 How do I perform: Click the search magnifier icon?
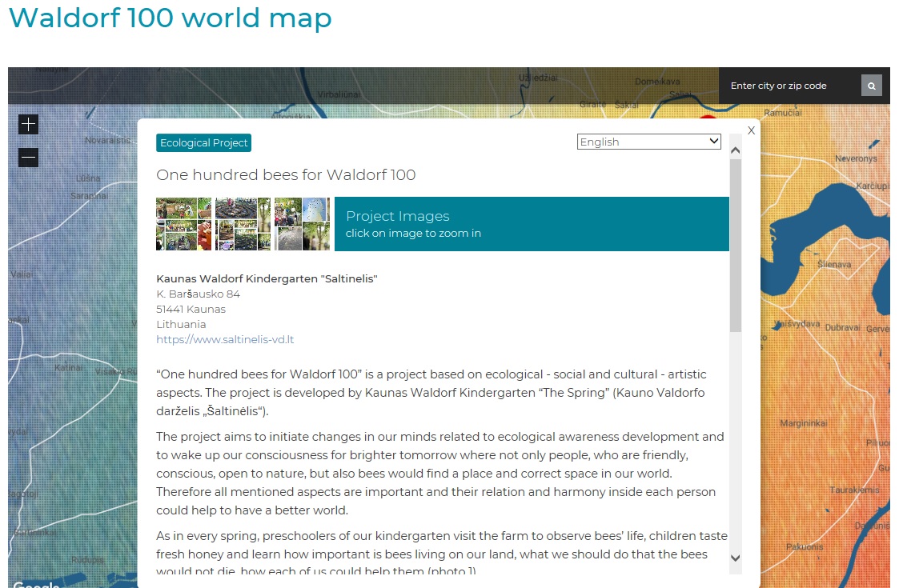872,86
